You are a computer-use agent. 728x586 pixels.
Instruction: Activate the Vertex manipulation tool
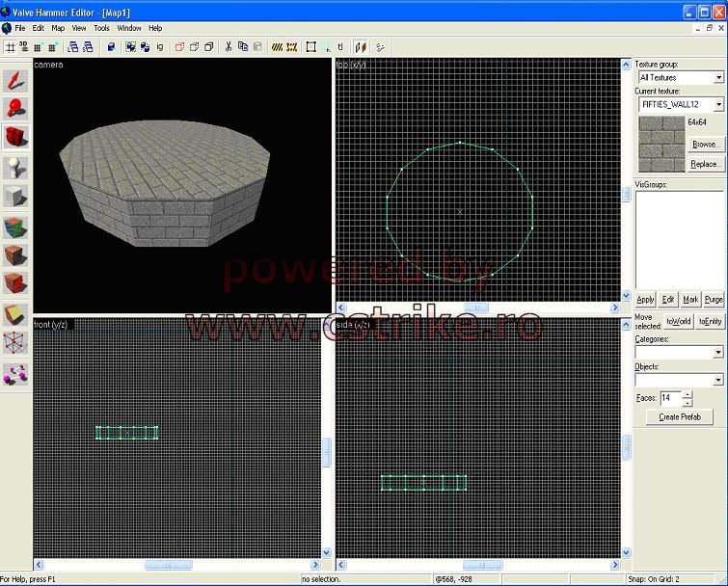point(15,343)
